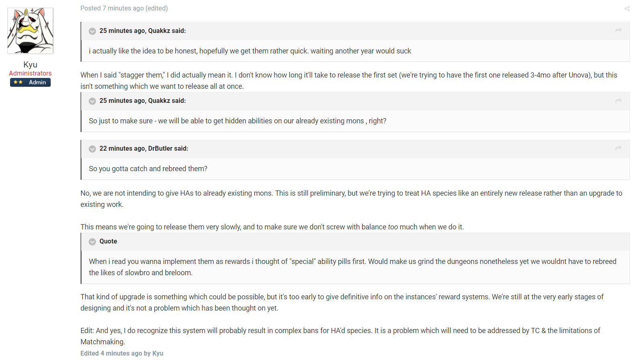Click the quoted text "So you gotta catch and rebreed them?"
Image resolution: width=634 pixels, height=364 pixels.
point(148,169)
